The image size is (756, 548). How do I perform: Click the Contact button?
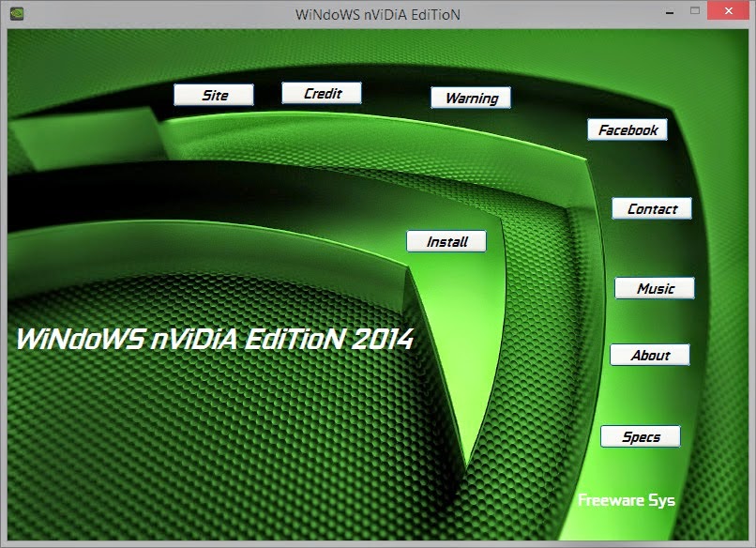coord(652,209)
